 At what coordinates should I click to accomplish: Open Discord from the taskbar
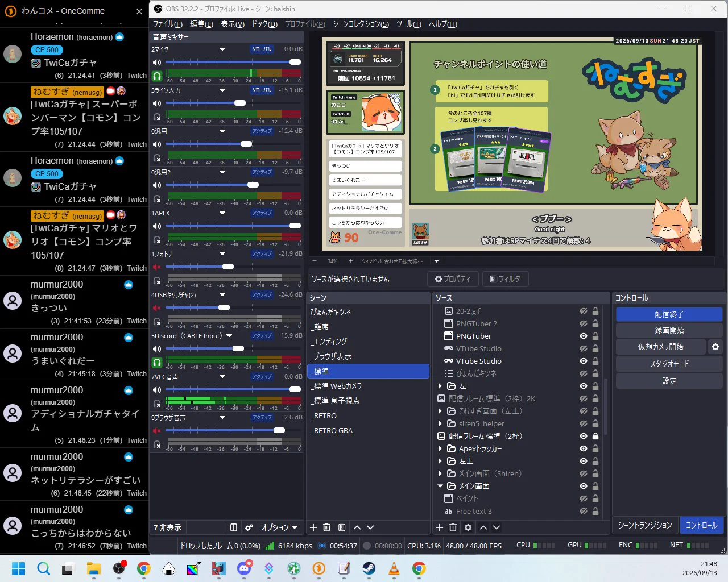245,568
